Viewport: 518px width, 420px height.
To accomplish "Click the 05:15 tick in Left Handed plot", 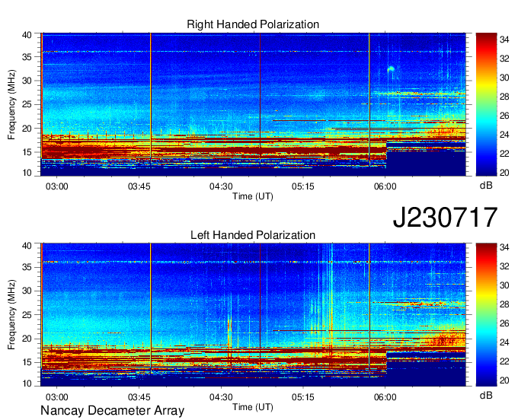I will (x=303, y=397).
